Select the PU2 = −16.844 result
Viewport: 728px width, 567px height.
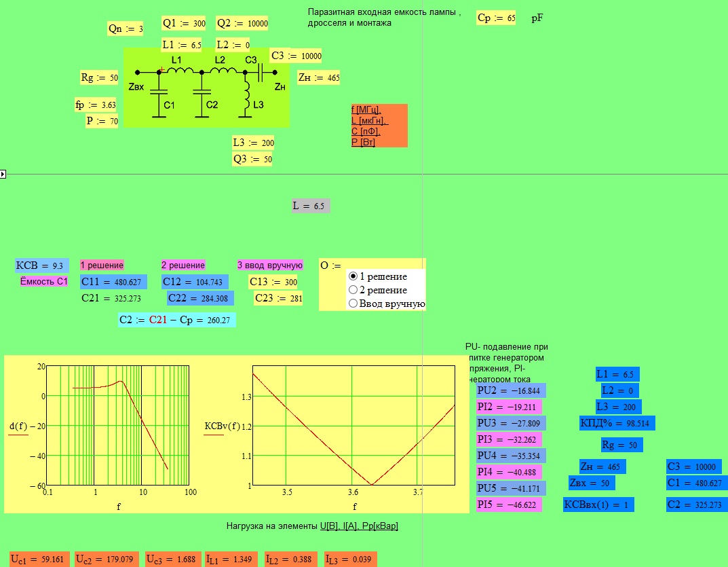pyautogui.click(x=511, y=390)
